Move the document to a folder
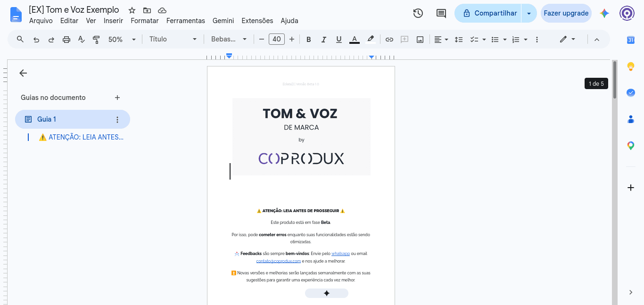644x305 pixels. 147,10
